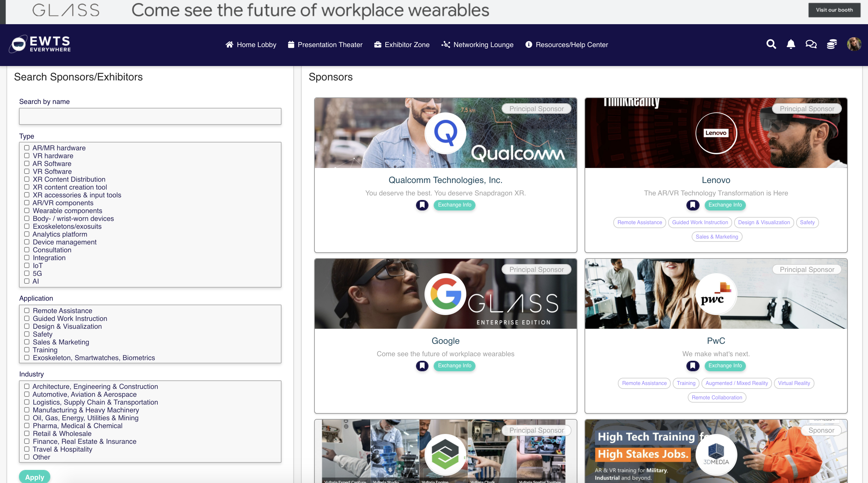Image resolution: width=868 pixels, height=483 pixels.
Task: Click PwC's Augmented / Mixed Reality tag
Action: [737, 384]
